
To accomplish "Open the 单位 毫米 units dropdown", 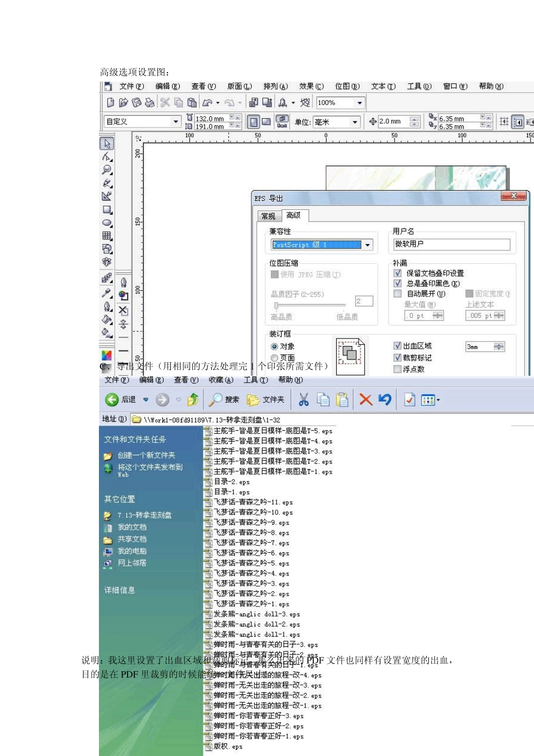I will tap(355, 121).
